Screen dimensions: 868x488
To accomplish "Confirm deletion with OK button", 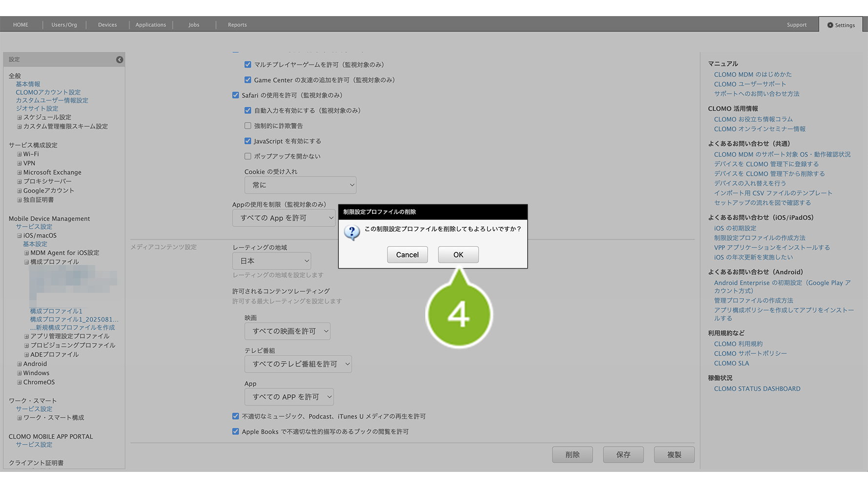I will (x=458, y=255).
